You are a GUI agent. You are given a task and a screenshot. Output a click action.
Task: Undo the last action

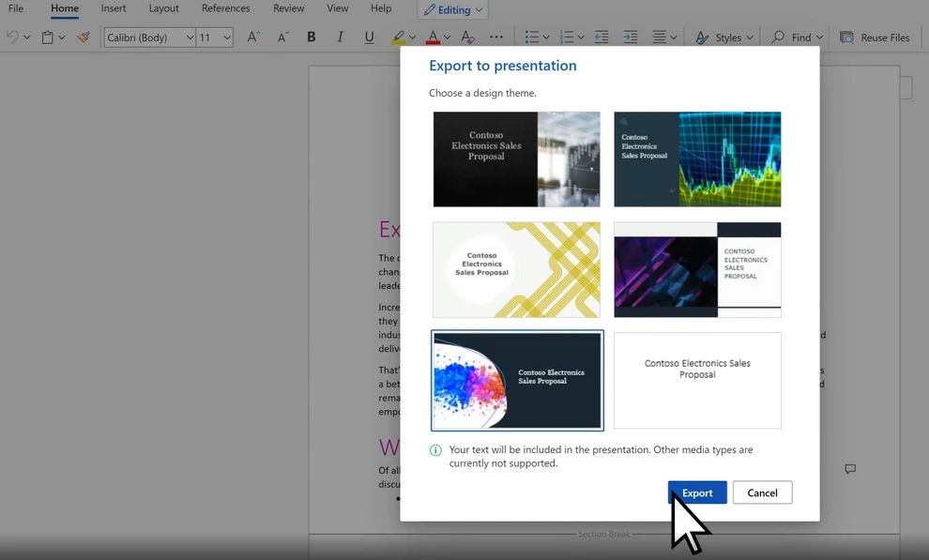point(11,36)
